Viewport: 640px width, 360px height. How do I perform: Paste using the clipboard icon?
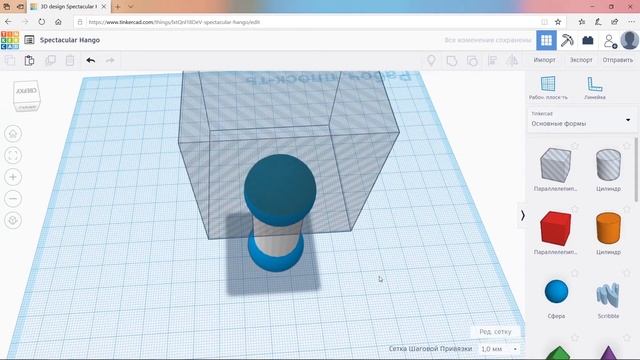click(x=29, y=60)
